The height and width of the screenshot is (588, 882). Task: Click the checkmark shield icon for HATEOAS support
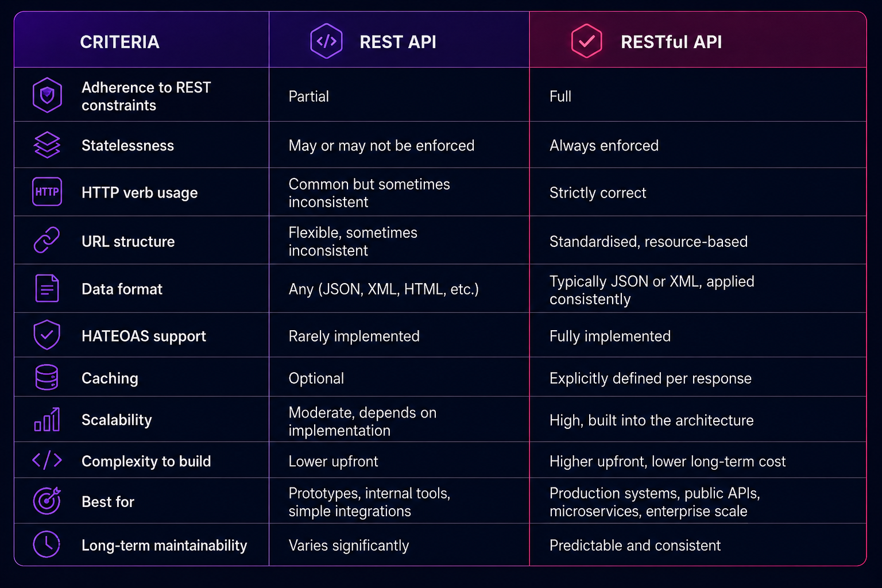click(x=47, y=335)
